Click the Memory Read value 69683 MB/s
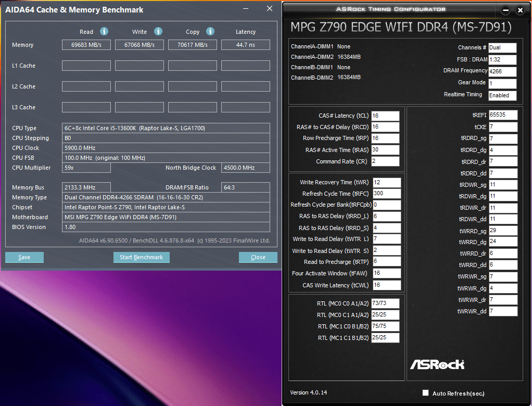Viewport: 532px width, 406px height. [86, 45]
